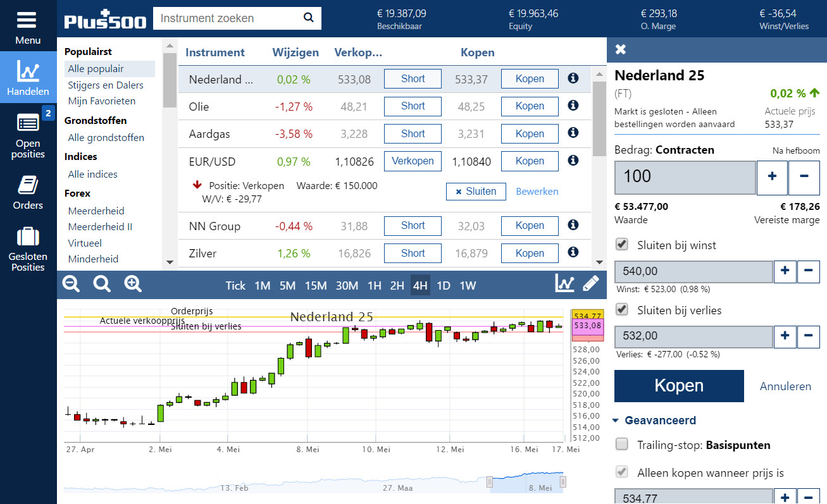827x504 pixels.
Task: Show info icon for Nederland 25
Action: [573, 78]
